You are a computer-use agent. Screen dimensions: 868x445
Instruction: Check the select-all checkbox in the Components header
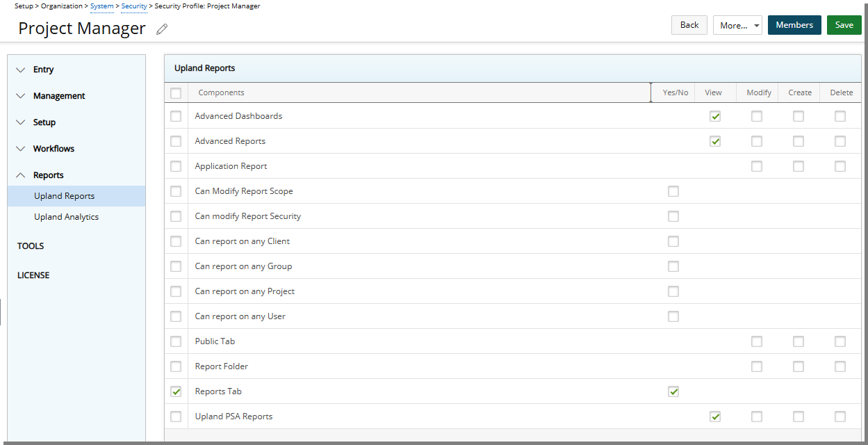[176, 92]
